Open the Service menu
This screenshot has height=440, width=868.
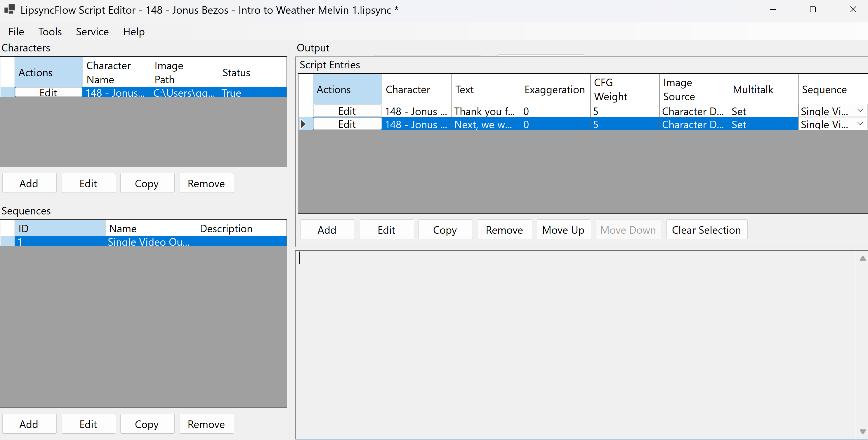(x=92, y=31)
